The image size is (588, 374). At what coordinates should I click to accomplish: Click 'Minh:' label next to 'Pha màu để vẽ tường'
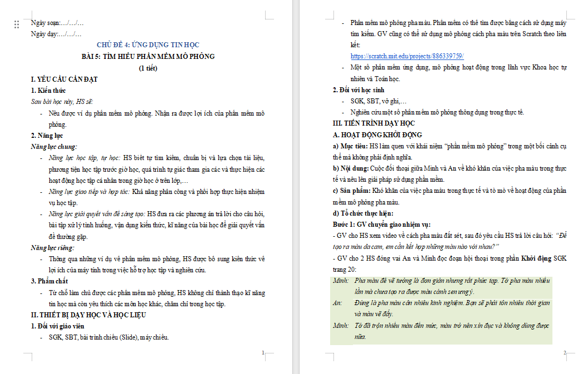tap(341, 281)
